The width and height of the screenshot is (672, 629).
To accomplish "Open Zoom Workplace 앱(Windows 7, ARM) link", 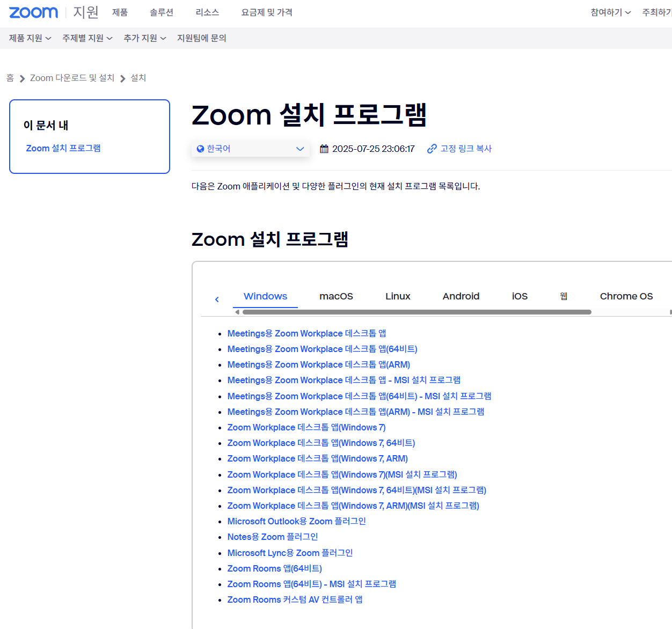I will coord(318,458).
